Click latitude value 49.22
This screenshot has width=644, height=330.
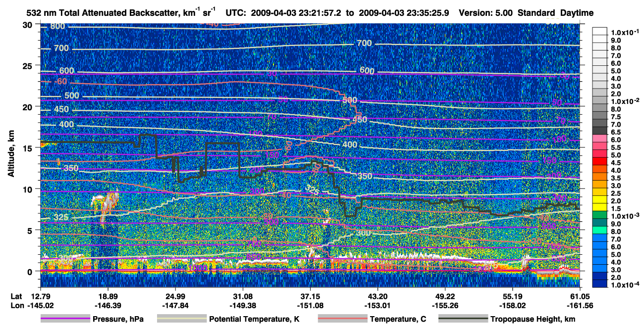(x=445, y=296)
